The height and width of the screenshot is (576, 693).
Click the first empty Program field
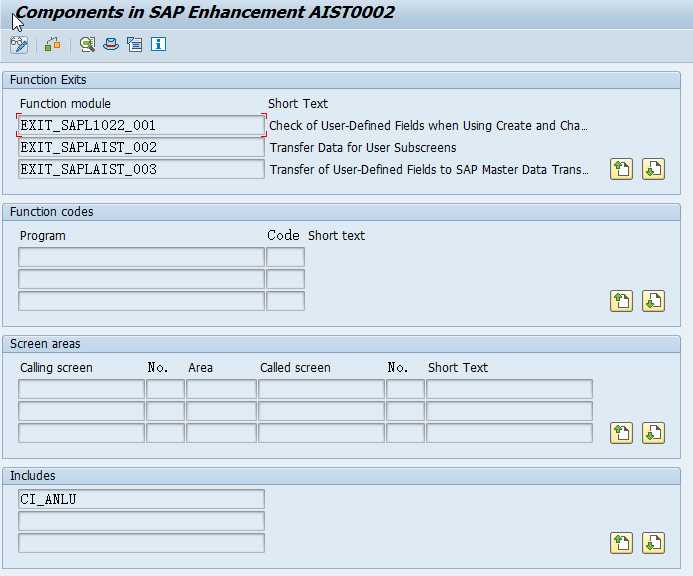click(141, 257)
